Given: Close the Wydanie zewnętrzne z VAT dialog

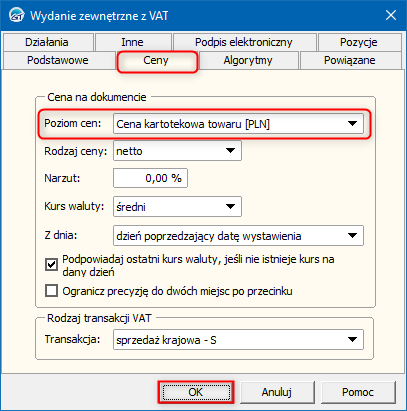Looking at the screenshot, I should [x=391, y=15].
